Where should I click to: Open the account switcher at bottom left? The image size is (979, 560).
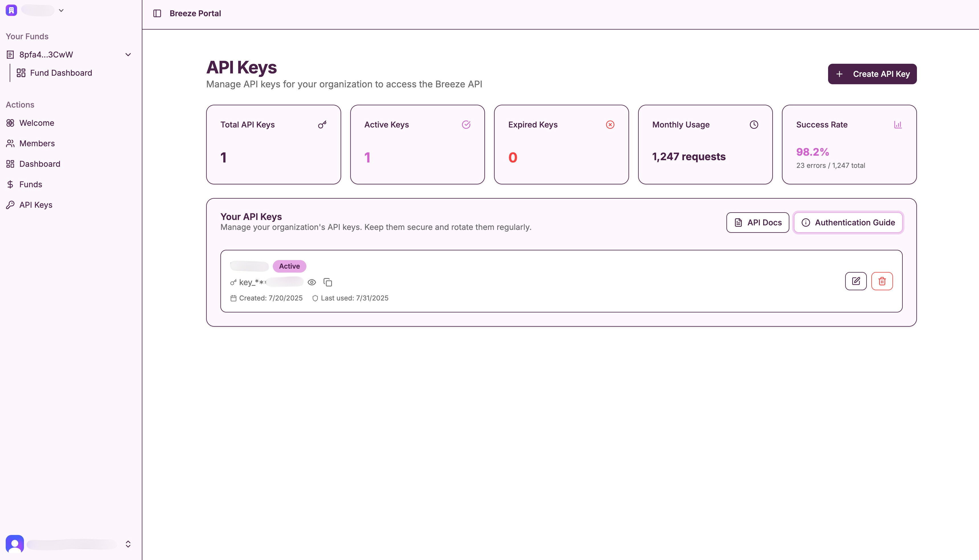[x=128, y=544]
